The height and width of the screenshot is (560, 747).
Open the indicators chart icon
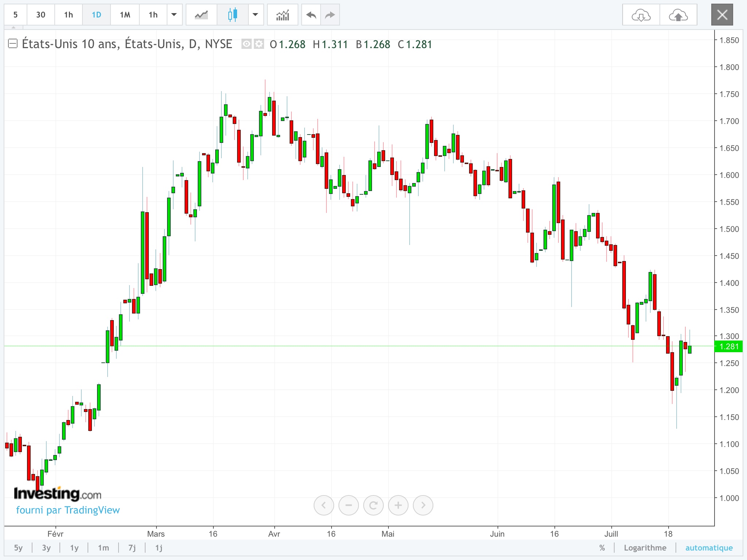coord(283,15)
